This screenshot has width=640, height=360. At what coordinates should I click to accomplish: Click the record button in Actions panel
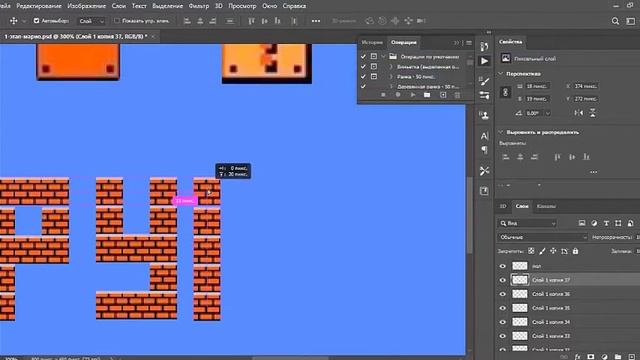click(x=398, y=95)
